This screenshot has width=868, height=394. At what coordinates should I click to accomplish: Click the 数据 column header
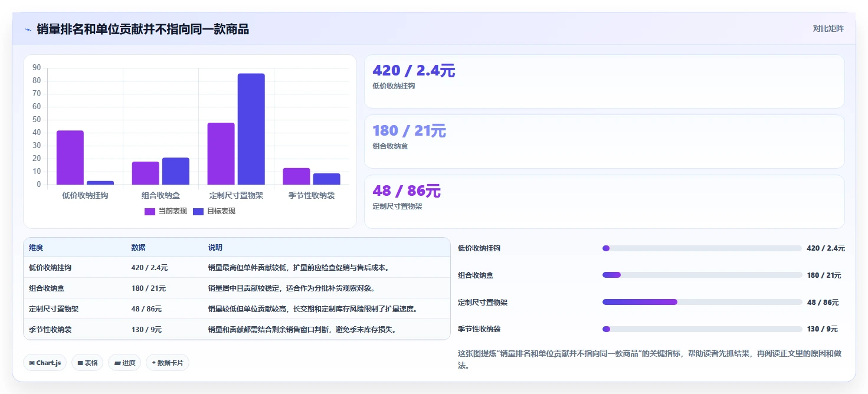138,248
